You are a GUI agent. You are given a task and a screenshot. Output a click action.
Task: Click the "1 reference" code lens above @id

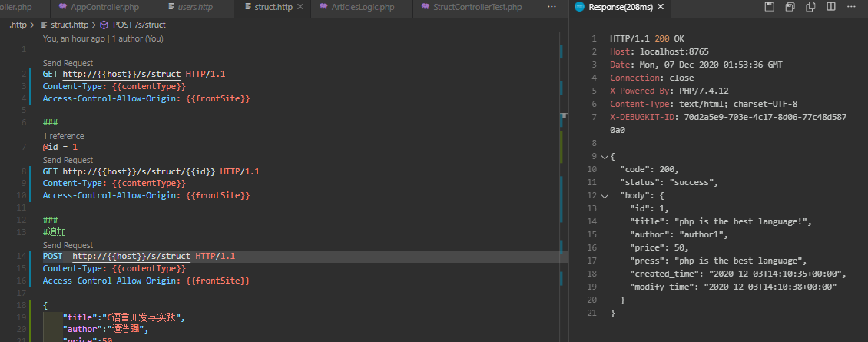(x=63, y=136)
